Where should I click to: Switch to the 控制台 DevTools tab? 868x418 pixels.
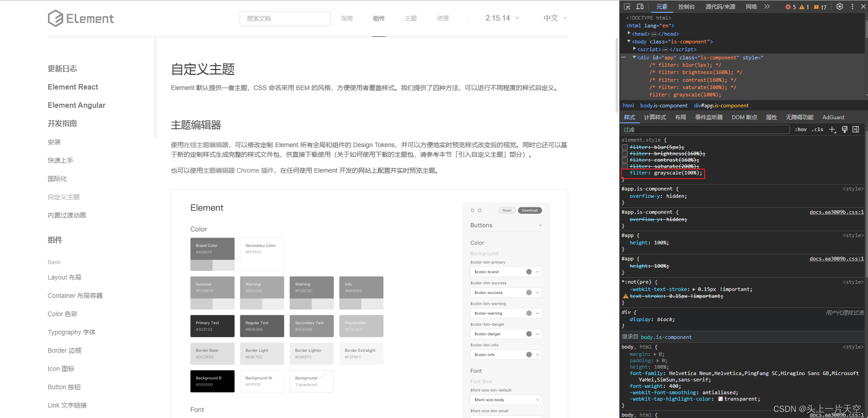click(x=687, y=6)
